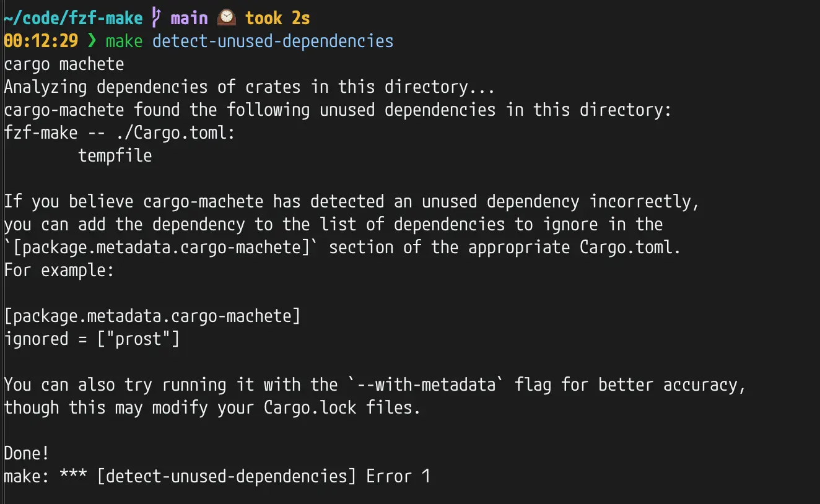Click the green "make" command word

point(124,41)
